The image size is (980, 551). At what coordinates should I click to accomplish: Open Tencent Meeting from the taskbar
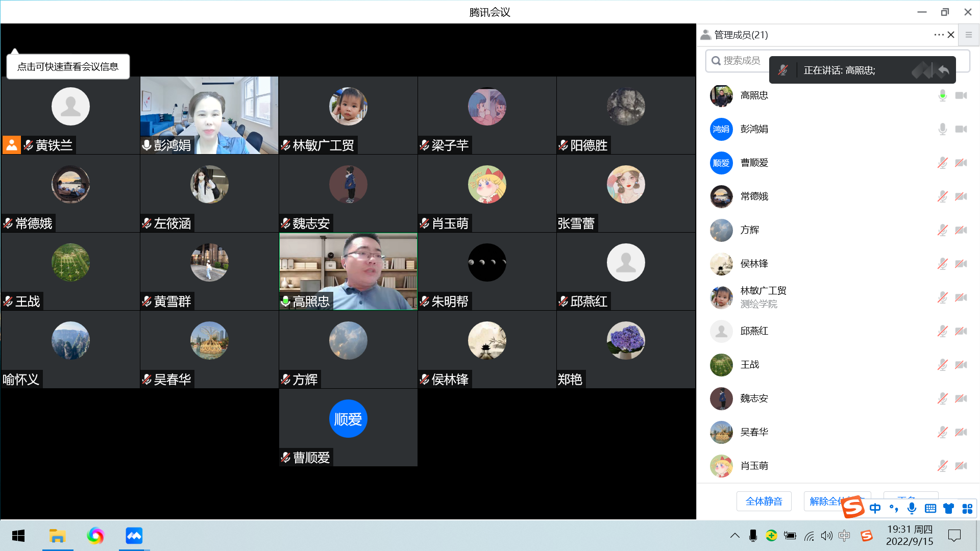pyautogui.click(x=134, y=536)
